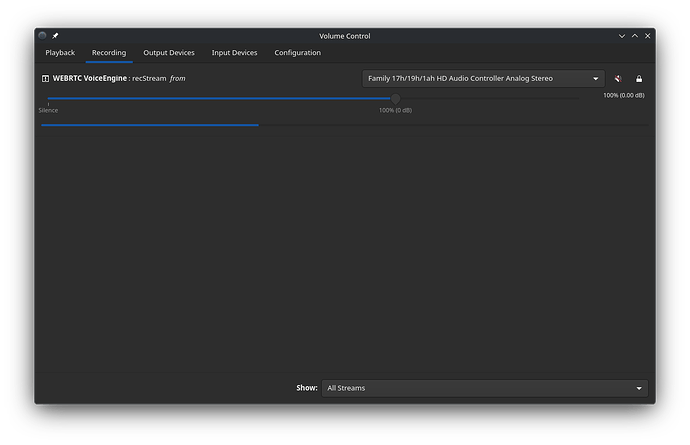The height and width of the screenshot is (445, 690).
Task: Click the WEBRTC VoiceEngine stream icon
Action: click(x=45, y=78)
